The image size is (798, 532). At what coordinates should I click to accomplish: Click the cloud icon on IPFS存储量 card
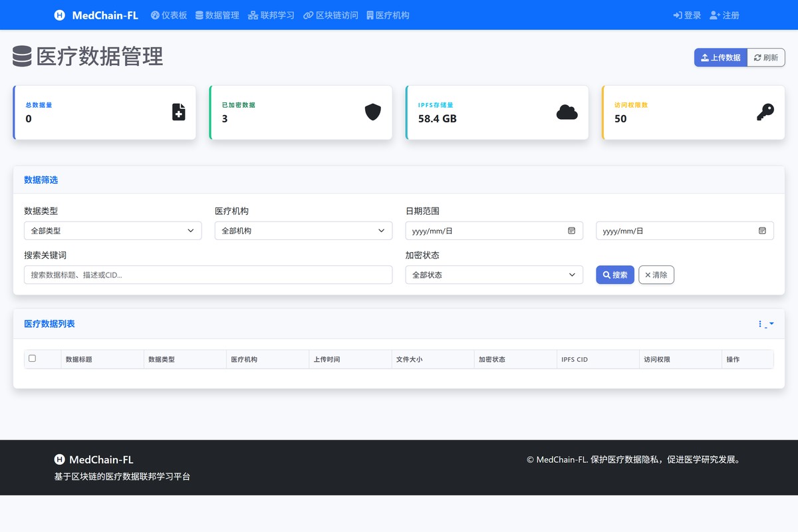[x=567, y=112]
